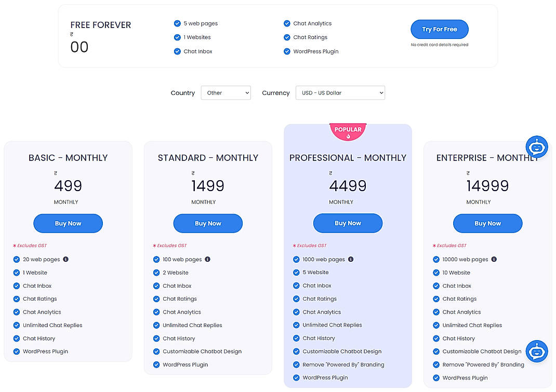Buy the Professional Monthly plan
The image size is (556, 392).
[348, 223]
